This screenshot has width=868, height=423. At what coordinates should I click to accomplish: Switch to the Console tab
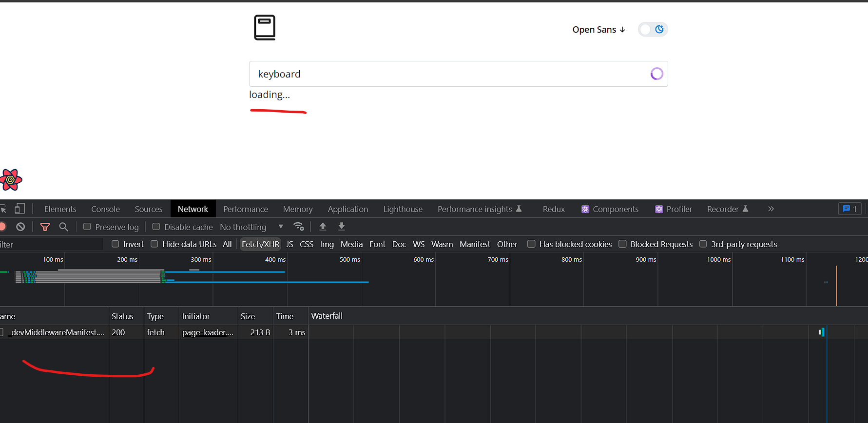[x=105, y=209]
